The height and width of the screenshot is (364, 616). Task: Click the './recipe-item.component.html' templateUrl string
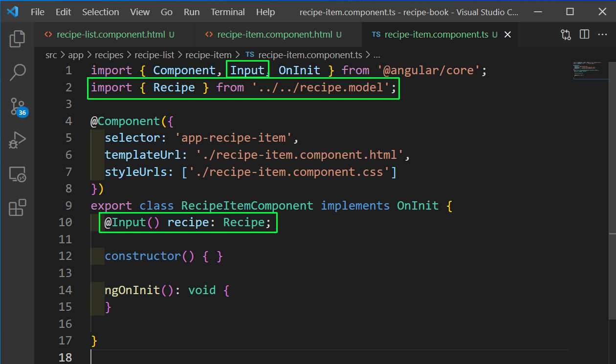click(x=300, y=155)
